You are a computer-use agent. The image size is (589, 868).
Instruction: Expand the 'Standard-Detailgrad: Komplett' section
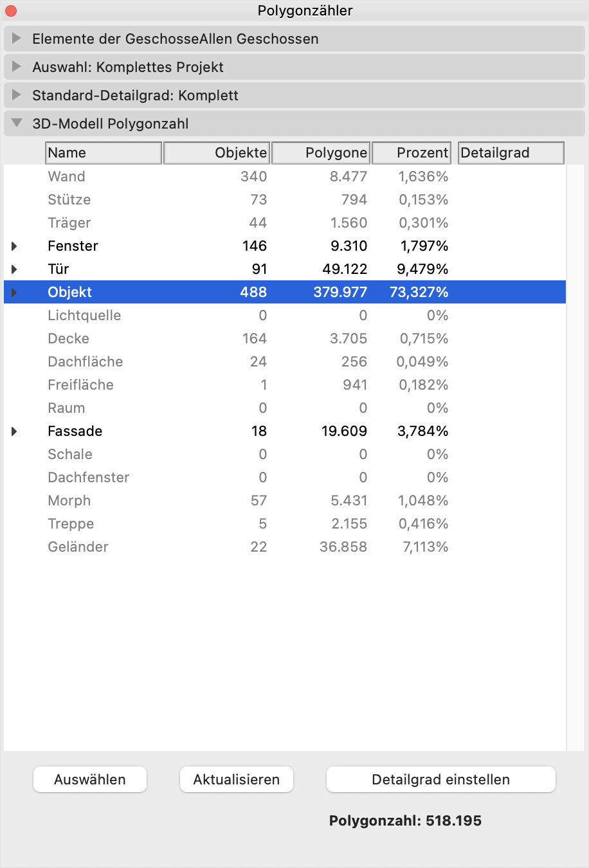tap(17, 95)
